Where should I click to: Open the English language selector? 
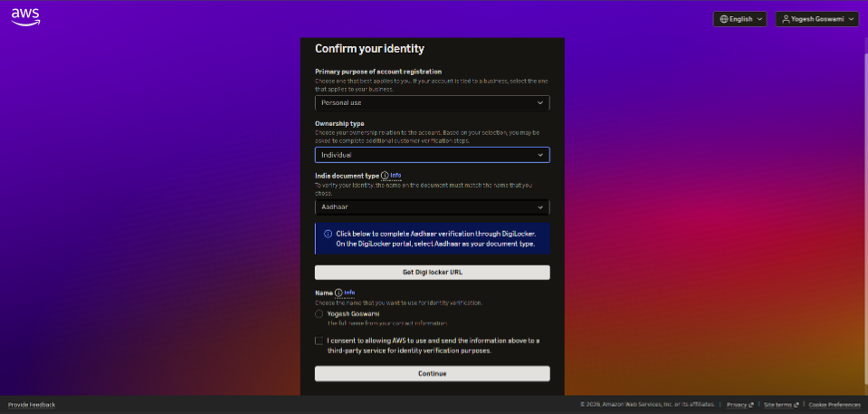pyautogui.click(x=739, y=19)
